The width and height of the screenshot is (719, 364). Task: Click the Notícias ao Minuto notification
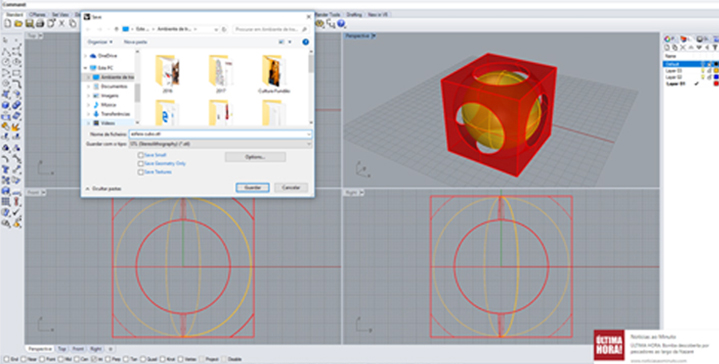click(x=656, y=347)
